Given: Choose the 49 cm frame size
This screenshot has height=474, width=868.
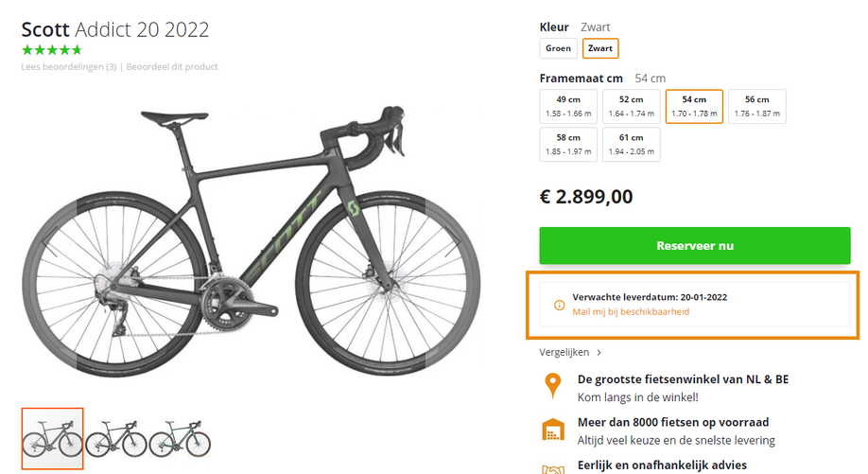Looking at the screenshot, I should tap(568, 106).
